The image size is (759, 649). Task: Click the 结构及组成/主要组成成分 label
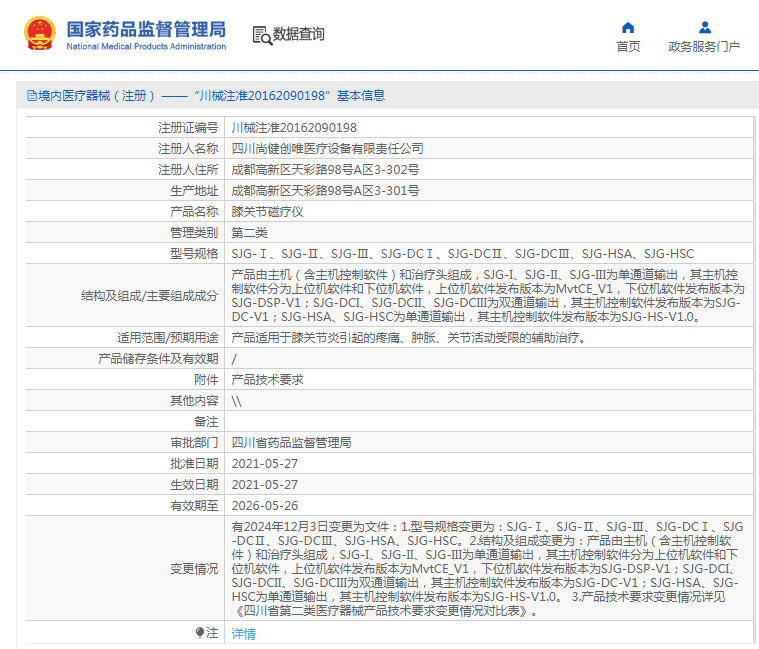[x=150, y=296]
